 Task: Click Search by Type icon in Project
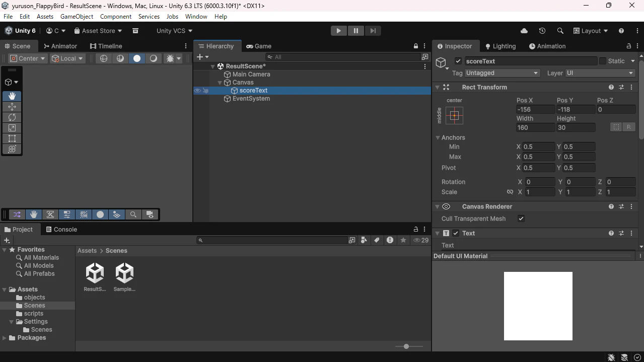coord(364,240)
